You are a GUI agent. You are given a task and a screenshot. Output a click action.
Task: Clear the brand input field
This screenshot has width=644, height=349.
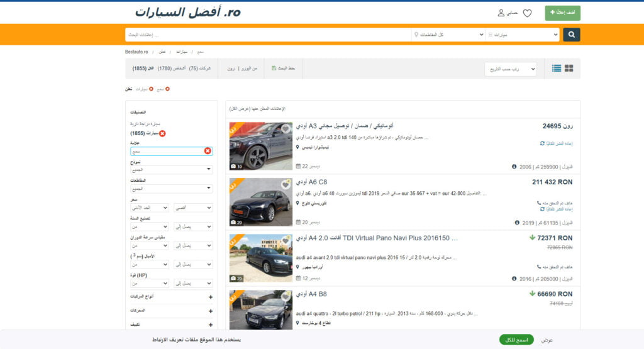[x=208, y=151]
